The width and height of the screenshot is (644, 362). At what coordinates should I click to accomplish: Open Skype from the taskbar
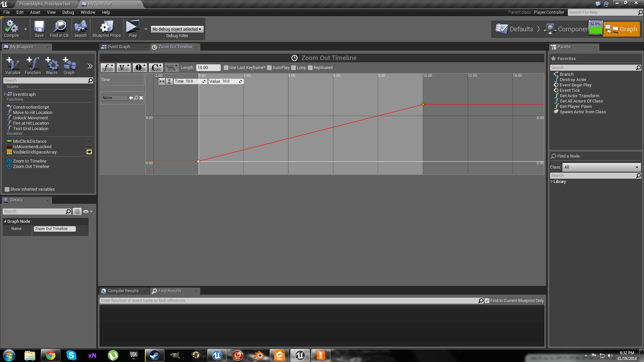point(71,355)
